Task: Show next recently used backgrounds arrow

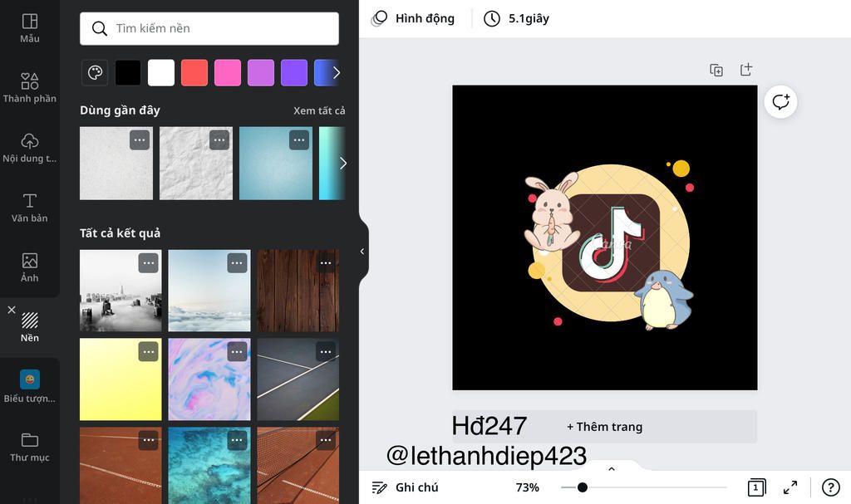Action: (342, 164)
